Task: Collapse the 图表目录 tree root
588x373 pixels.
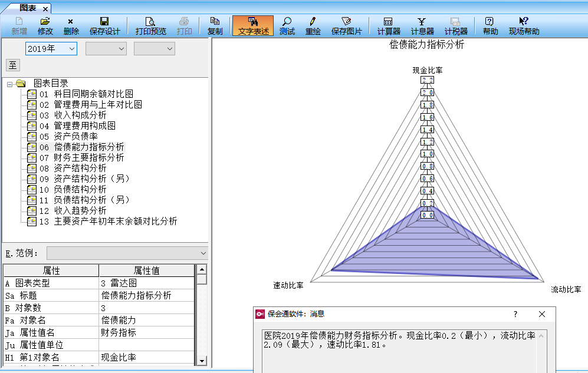Action: point(10,84)
